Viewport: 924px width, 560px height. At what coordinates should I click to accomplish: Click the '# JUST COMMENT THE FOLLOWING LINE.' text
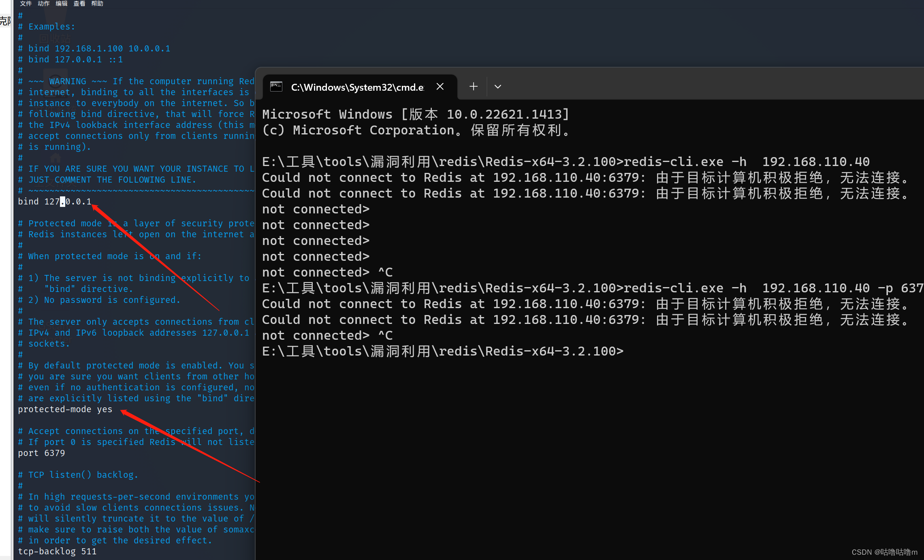107,180
